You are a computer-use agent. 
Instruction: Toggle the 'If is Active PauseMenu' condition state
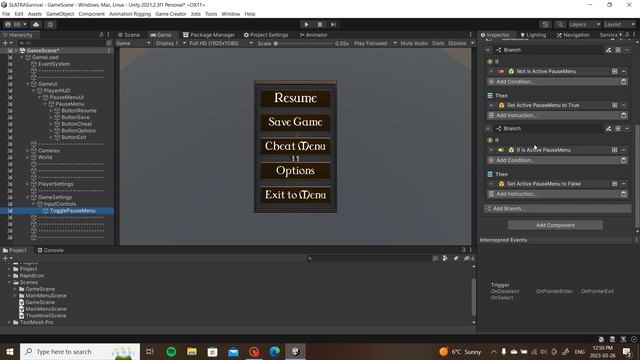[501, 150]
